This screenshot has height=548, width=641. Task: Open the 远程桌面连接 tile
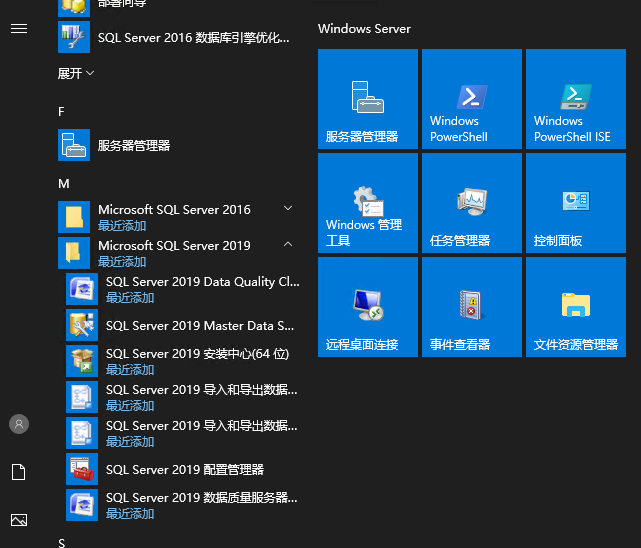click(x=368, y=306)
